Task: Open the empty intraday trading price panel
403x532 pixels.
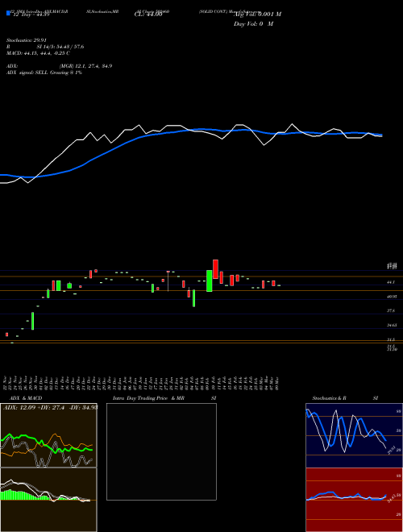Action: coord(161,451)
